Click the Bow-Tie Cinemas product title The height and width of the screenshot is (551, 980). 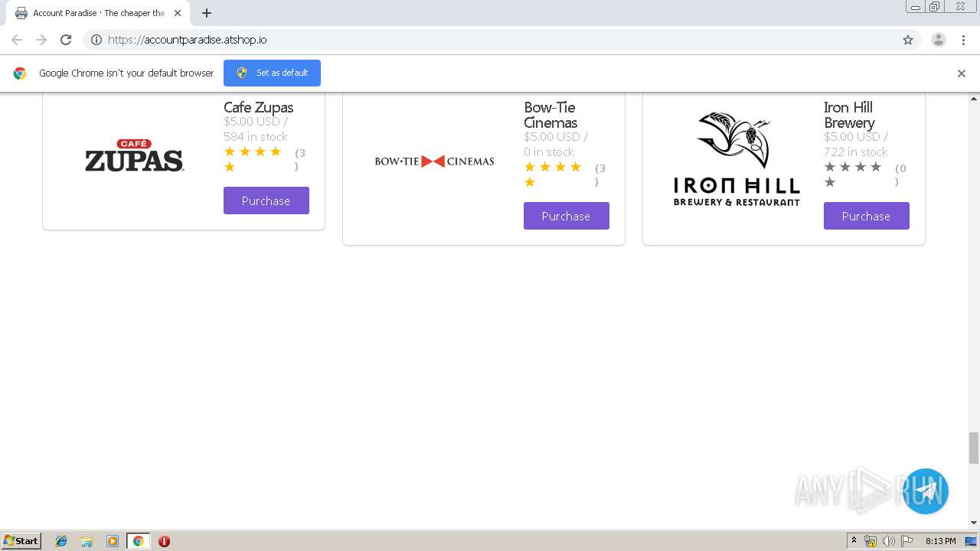click(x=550, y=115)
